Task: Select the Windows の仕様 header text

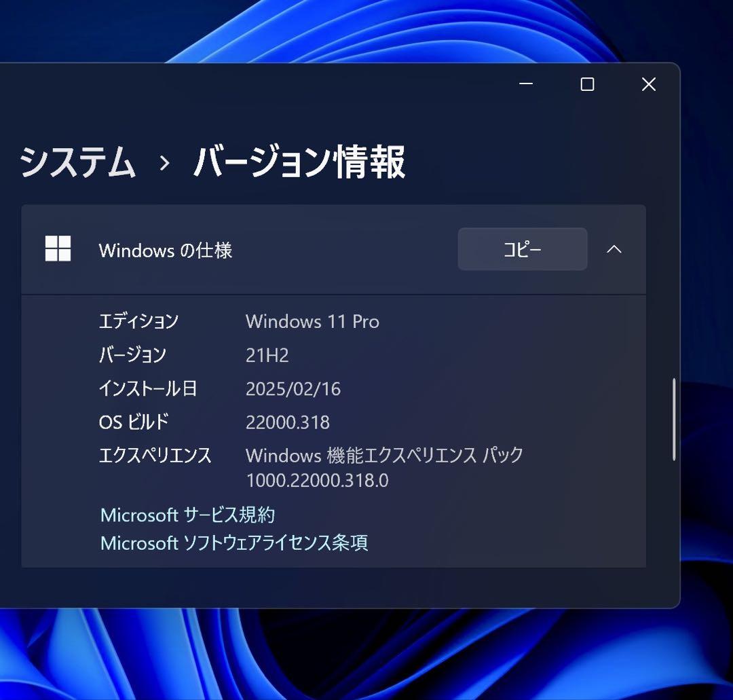Action: 166,250
